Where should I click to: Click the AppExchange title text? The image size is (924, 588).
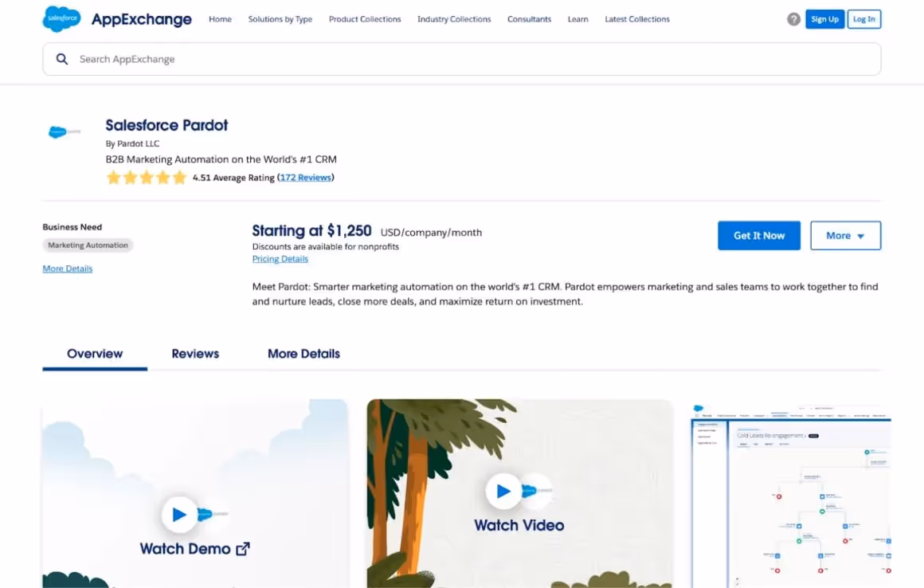click(x=142, y=19)
